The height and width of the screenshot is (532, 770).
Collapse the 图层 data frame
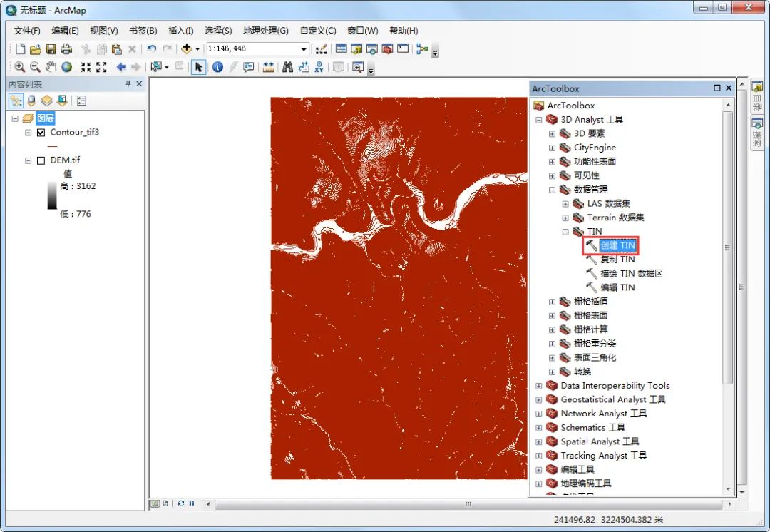point(15,118)
